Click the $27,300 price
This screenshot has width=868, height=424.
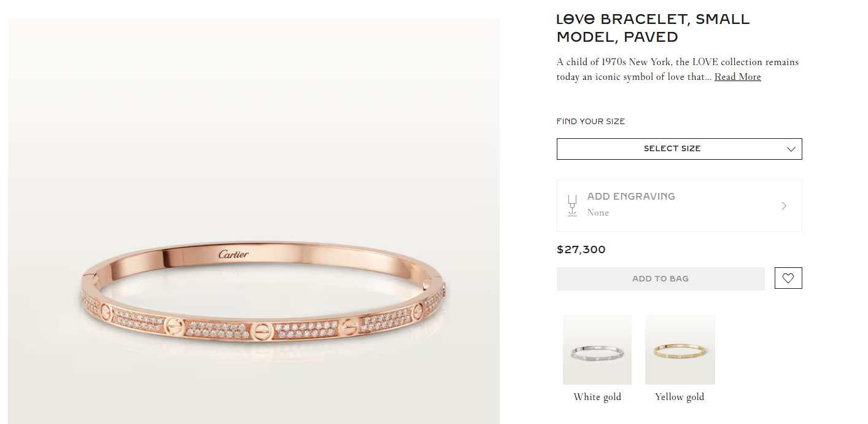tap(581, 249)
